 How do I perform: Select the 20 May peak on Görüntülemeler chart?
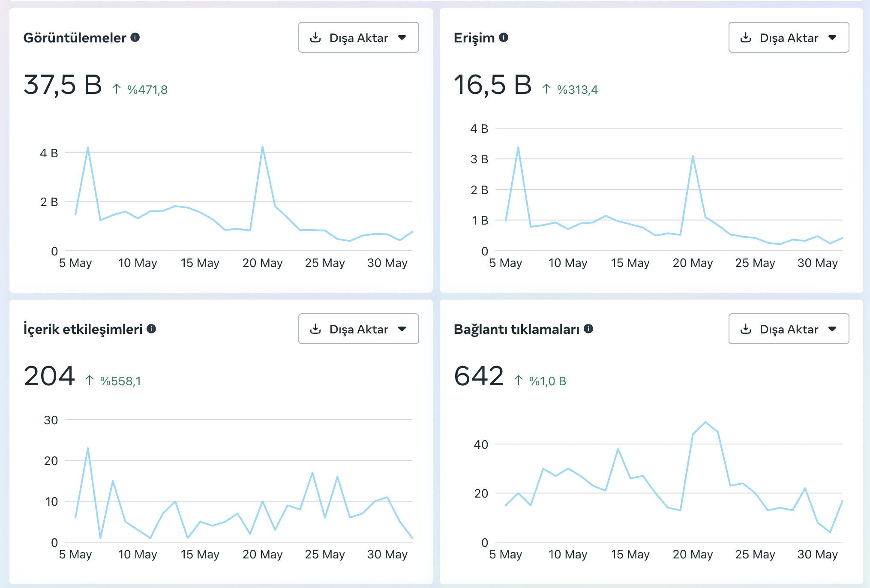(262, 146)
